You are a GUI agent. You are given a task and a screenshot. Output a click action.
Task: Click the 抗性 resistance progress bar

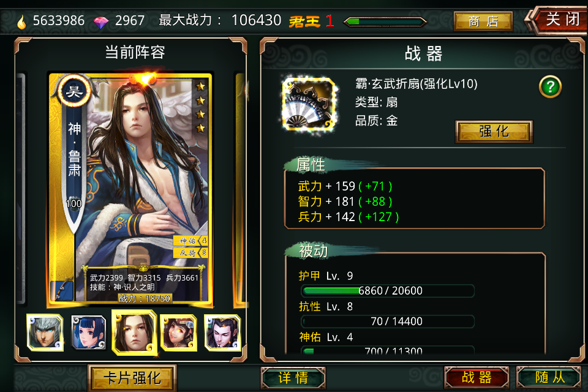(387, 322)
